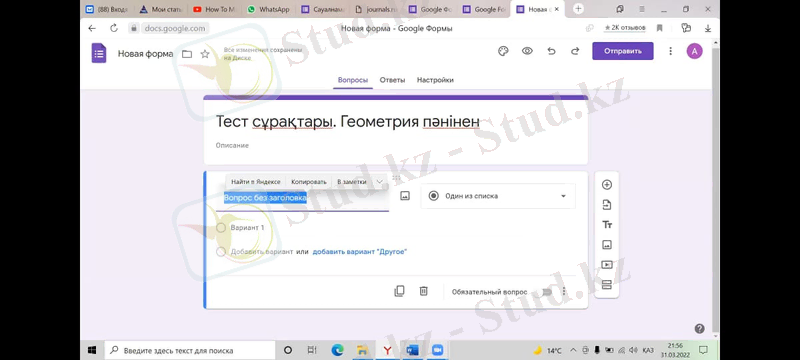Open the Один из списка question type dropdown
The width and height of the screenshot is (800, 360).
[498, 196]
